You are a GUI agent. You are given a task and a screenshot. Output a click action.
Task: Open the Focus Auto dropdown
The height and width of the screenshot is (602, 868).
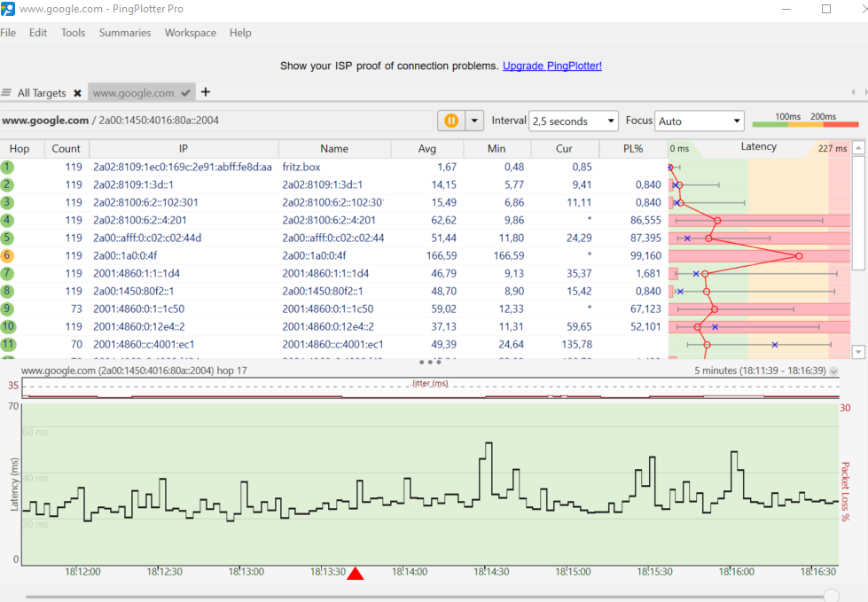(700, 121)
